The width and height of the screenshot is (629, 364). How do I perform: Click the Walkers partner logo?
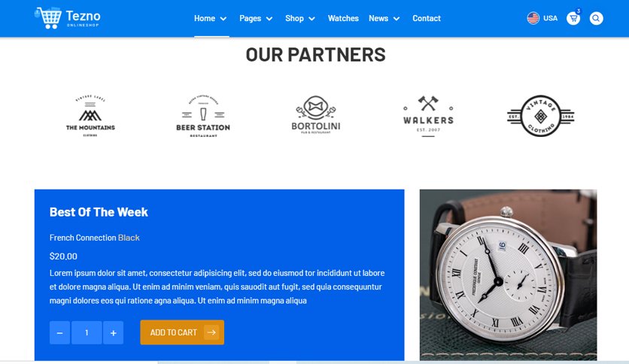pos(428,117)
